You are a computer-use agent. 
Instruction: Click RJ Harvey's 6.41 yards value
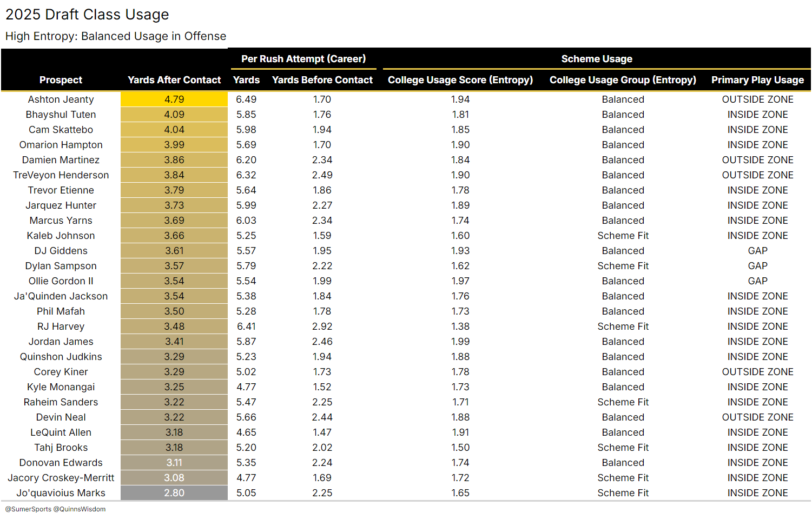pos(246,327)
